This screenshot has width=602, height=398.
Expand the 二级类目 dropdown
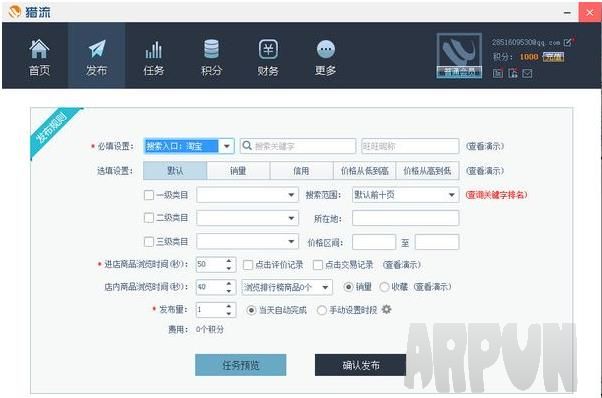(x=247, y=218)
